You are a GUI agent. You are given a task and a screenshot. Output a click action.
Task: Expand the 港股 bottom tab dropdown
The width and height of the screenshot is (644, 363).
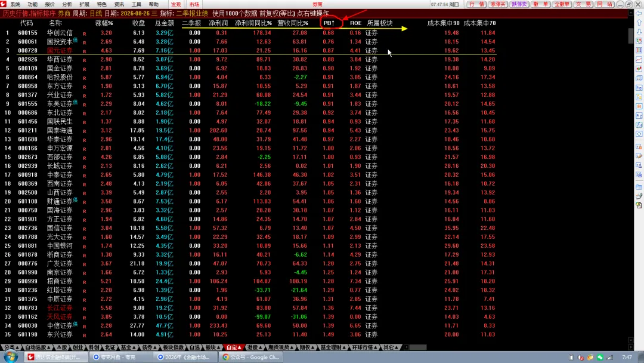[260, 348]
